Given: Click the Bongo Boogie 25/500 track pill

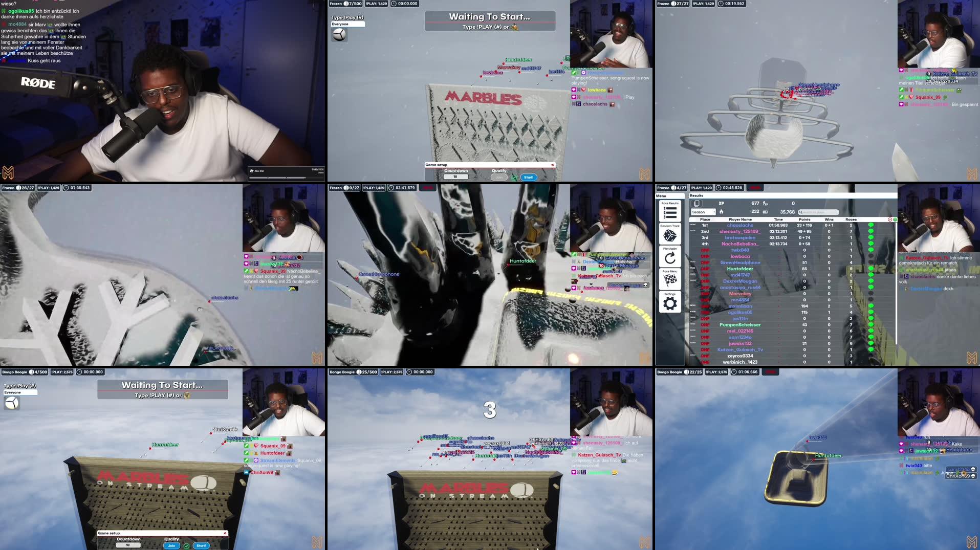Looking at the screenshot, I should tap(353, 372).
